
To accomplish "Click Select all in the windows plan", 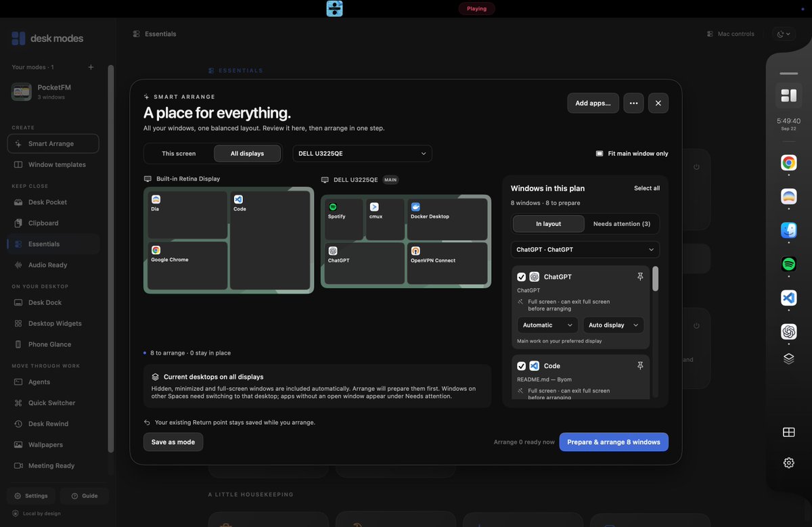I will [647, 188].
